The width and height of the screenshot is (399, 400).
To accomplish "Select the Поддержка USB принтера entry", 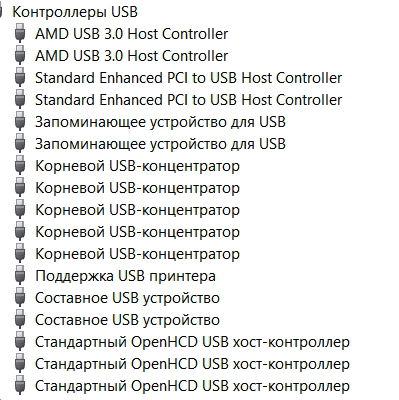I will click(x=125, y=276).
